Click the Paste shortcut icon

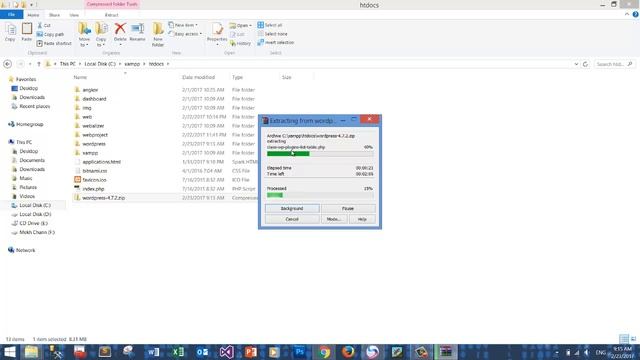[x=40, y=43]
